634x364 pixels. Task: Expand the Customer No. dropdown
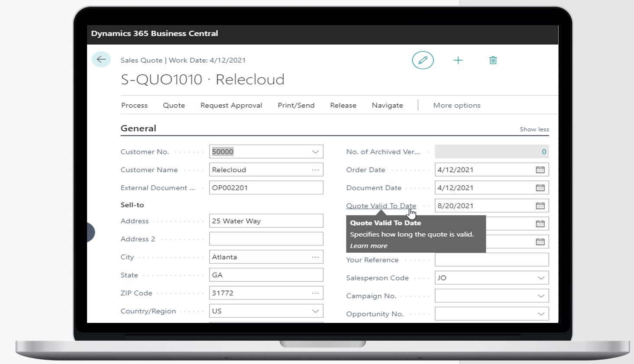(315, 152)
